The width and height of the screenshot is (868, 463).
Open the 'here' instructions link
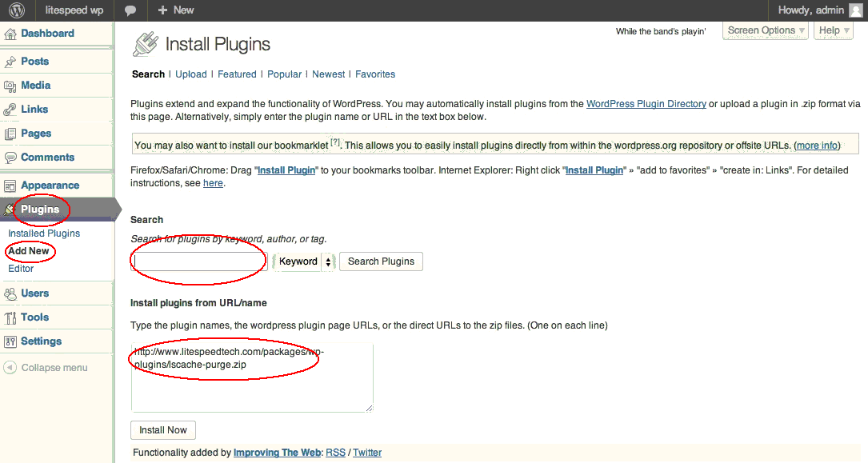(213, 183)
